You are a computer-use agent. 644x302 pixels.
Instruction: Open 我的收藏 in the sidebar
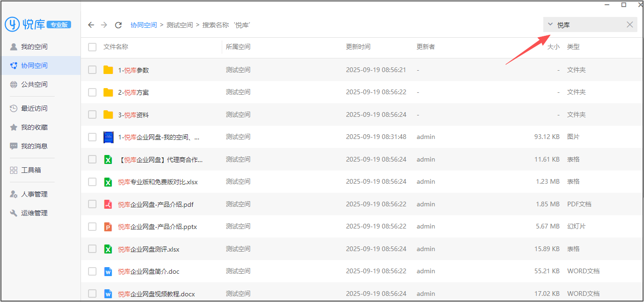[x=40, y=127]
